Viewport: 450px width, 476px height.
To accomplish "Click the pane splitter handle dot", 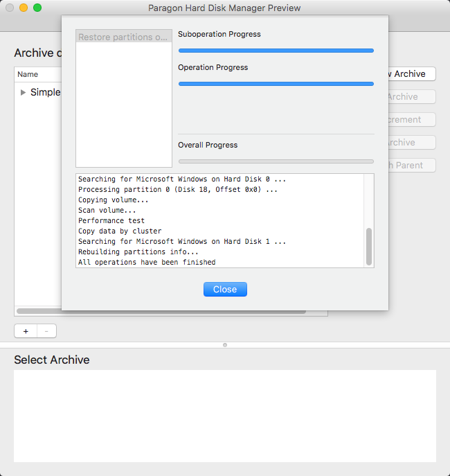I will (225, 345).
